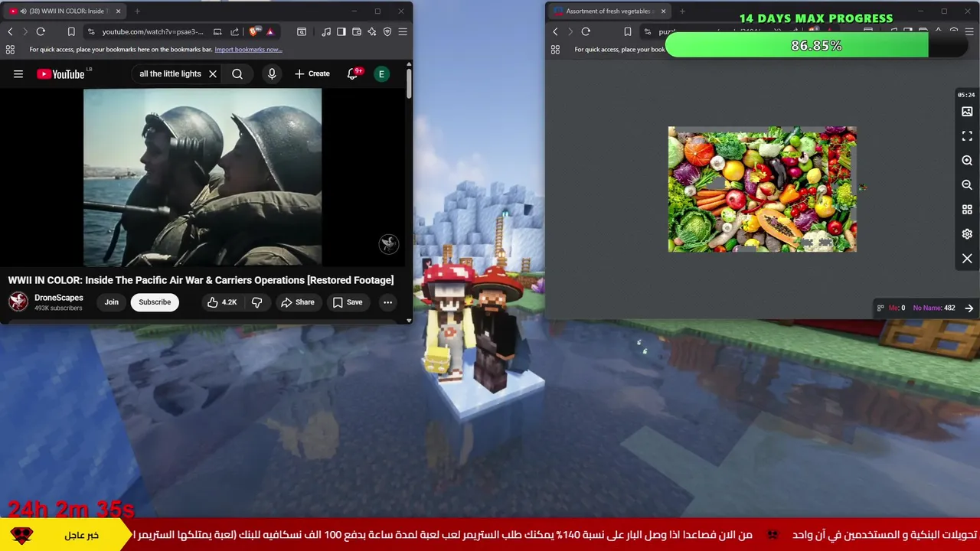The image size is (980, 551).
Task: Open apps grid on YouTube window bookmarks bar
Action: 10,49
